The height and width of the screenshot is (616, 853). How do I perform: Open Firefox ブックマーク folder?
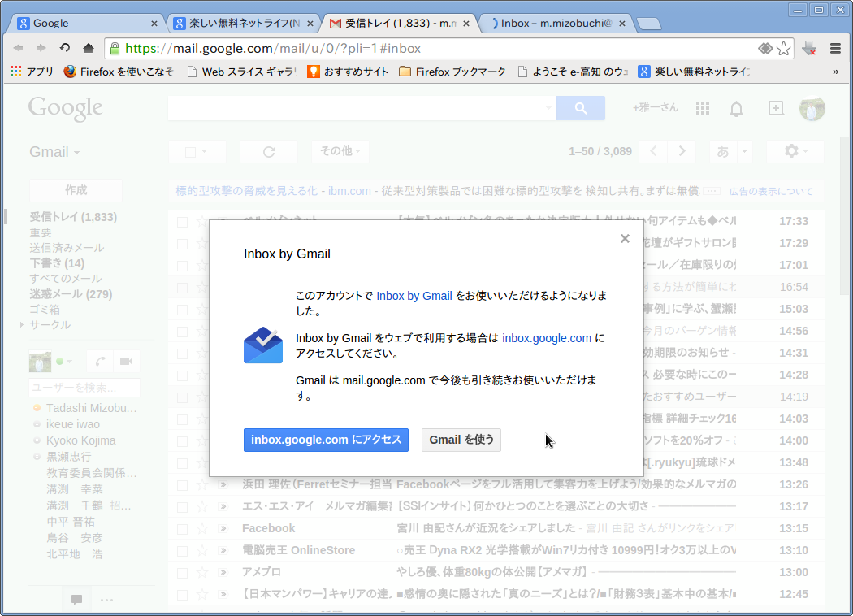coord(452,72)
